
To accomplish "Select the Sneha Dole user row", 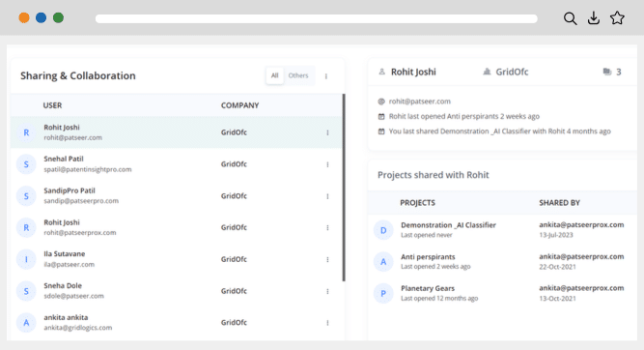I will coord(177,291).
